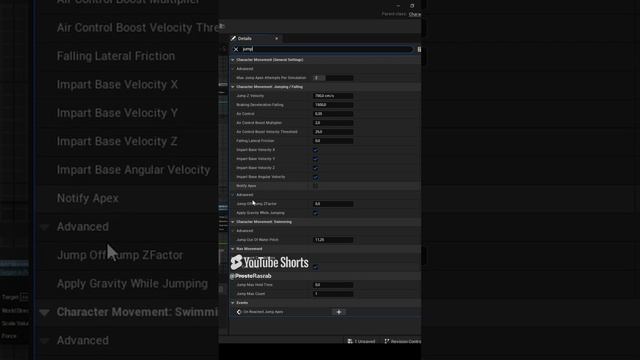Open the Revision Control menu
The height and width of the screenshot is (360, 640).
[403, 341]
